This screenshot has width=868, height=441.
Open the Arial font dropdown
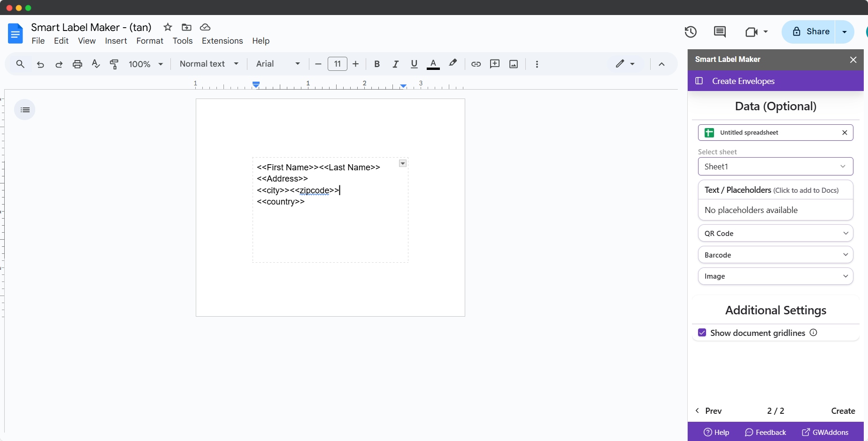click(278, 64)
